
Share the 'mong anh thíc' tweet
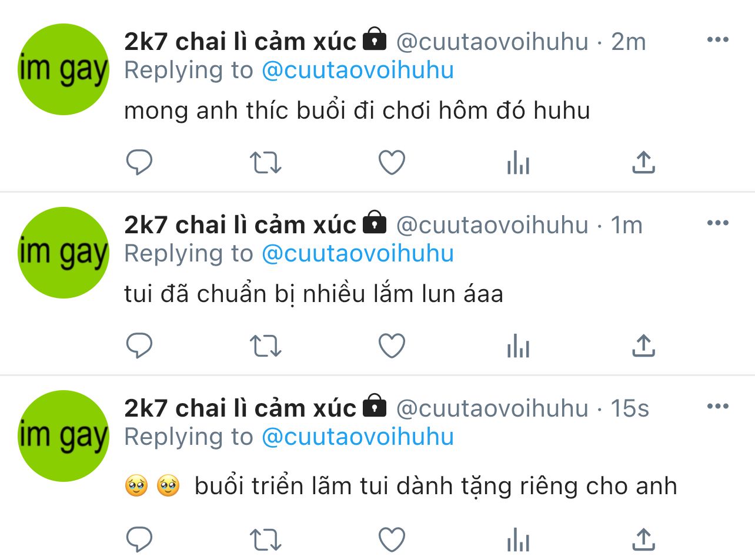643,163
